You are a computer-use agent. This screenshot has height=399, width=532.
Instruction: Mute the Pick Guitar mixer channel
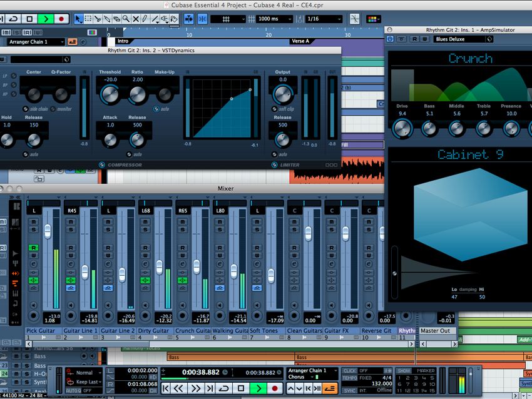33,222
